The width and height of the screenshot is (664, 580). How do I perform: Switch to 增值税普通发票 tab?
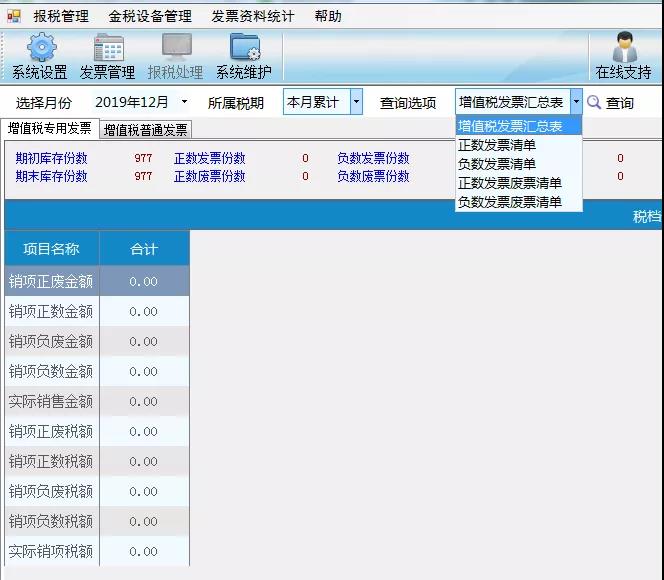[x=146, y=129]
